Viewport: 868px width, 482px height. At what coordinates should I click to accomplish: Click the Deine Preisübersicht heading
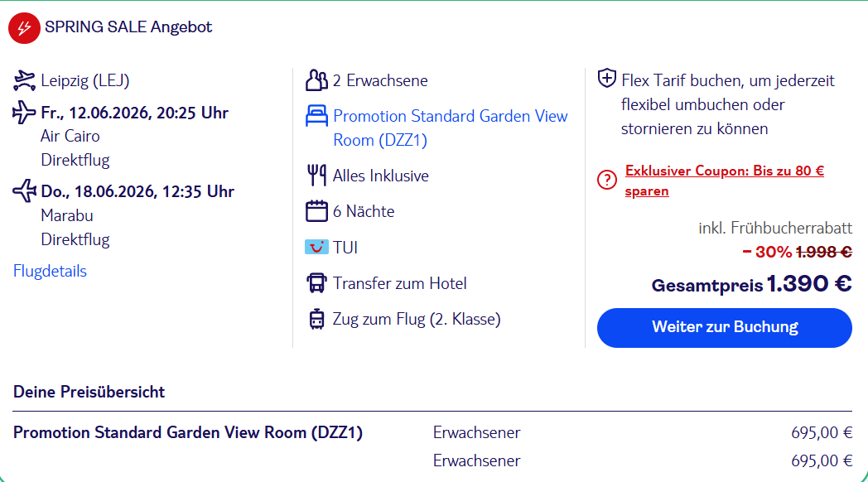89,392
